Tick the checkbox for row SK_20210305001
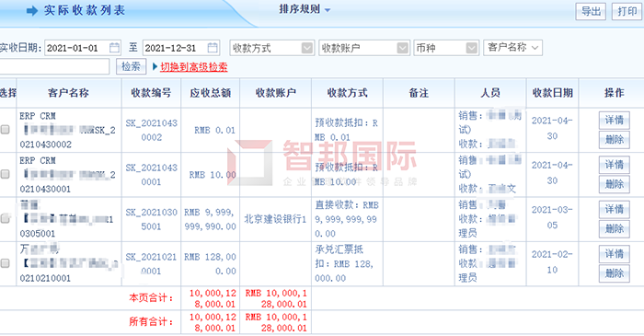Viewport: 644px width, 336px height. tap(5, 218)
